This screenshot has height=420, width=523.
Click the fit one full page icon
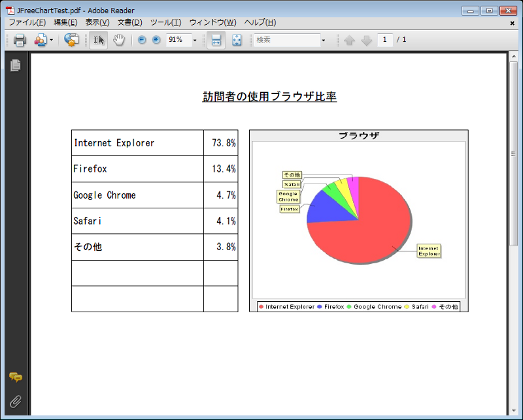[x=237, y=40]
